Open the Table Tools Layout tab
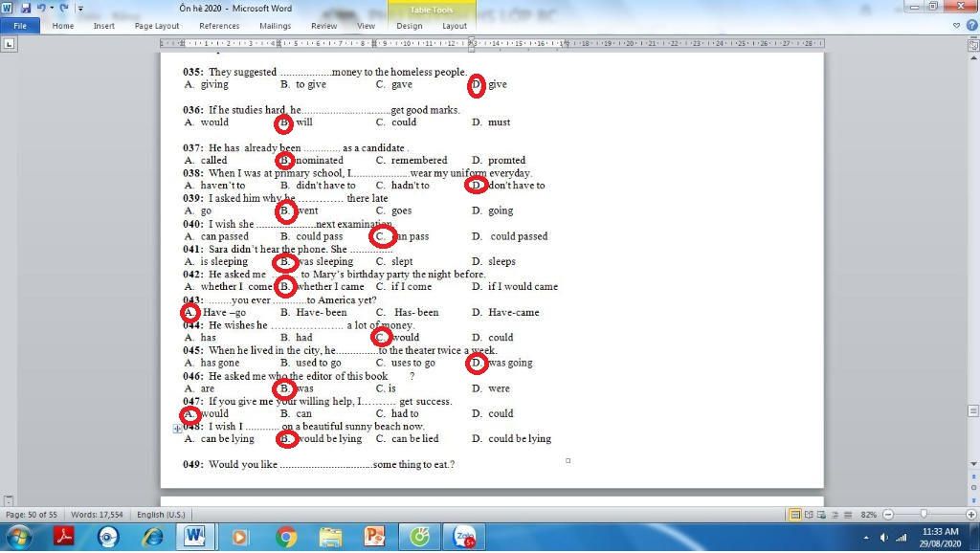This screenshot has width=980, height=553. click(x=455, y=26)
